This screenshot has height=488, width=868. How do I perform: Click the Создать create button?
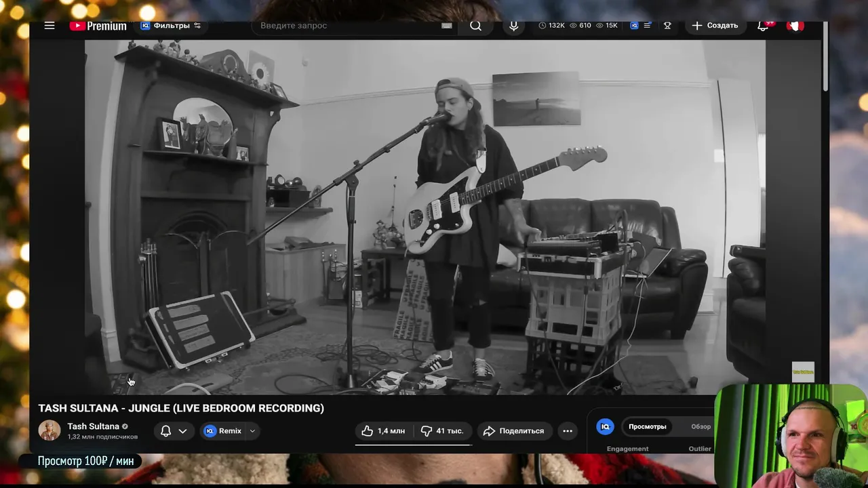pyautogui.click(x=715, y=26)
